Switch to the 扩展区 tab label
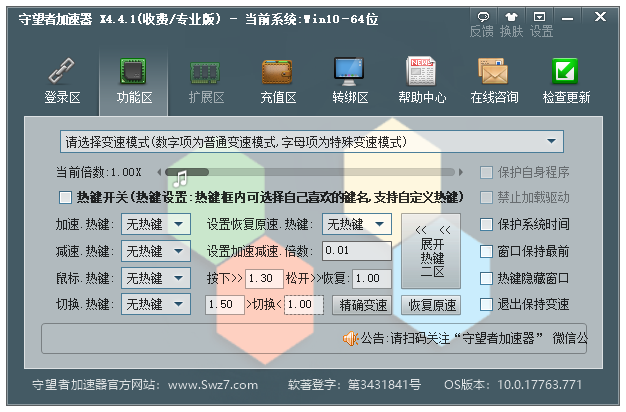The width and height of the screenshot is (626, 412). (206, 97)
